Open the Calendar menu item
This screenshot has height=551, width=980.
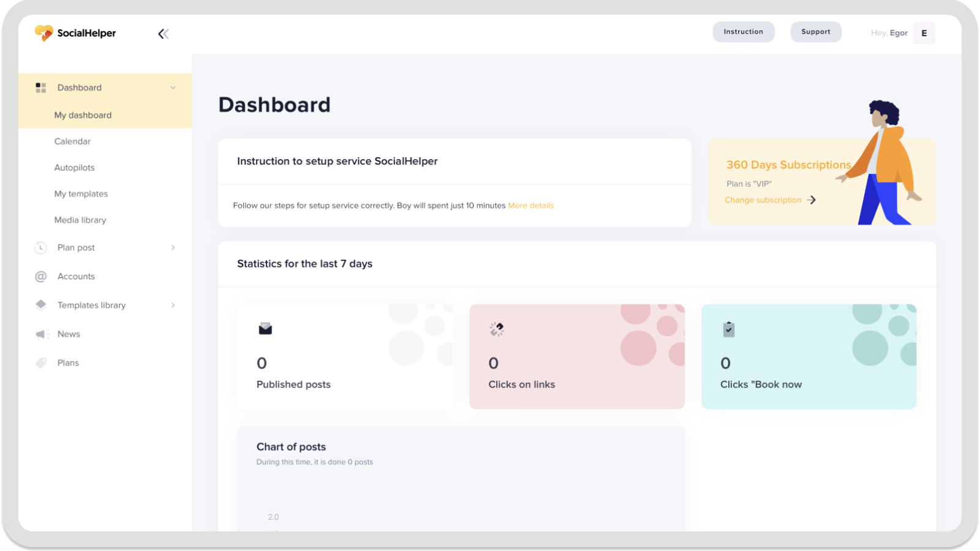click(72, 141)
